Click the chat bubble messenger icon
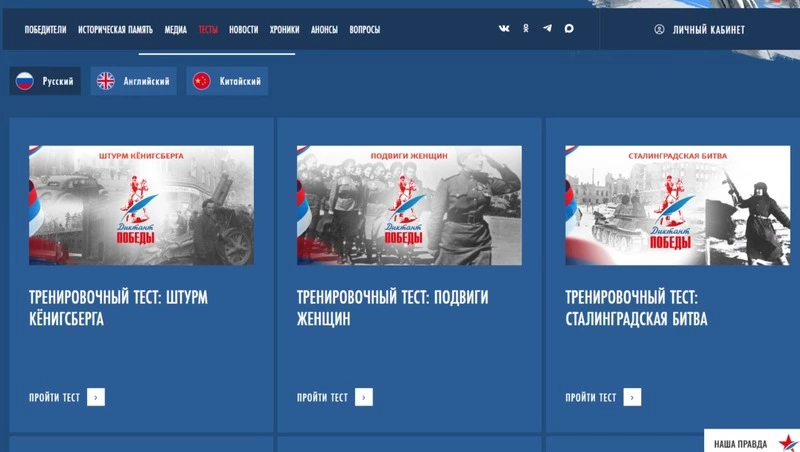The width and height of the screenshot is (800, 452). coord(569,29)
